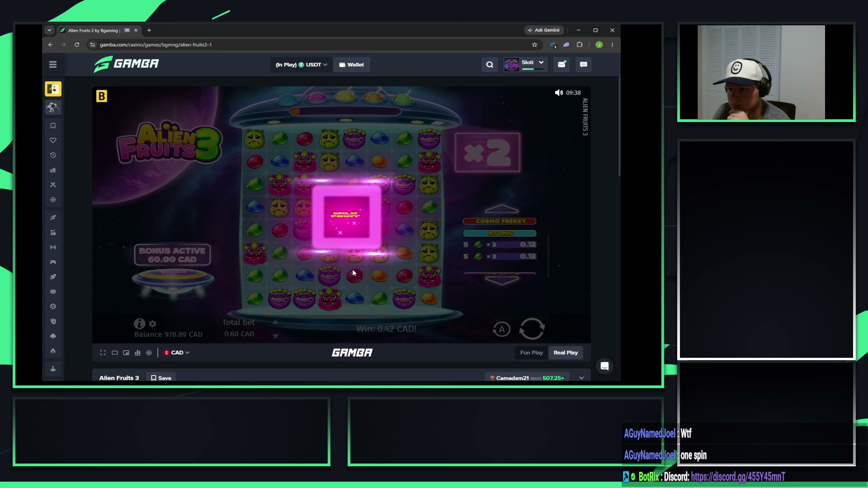Image resolution: width=868 pixels, height=488 pixels.
Task: Open the game controller icon in sidebar
Action: 53,262
